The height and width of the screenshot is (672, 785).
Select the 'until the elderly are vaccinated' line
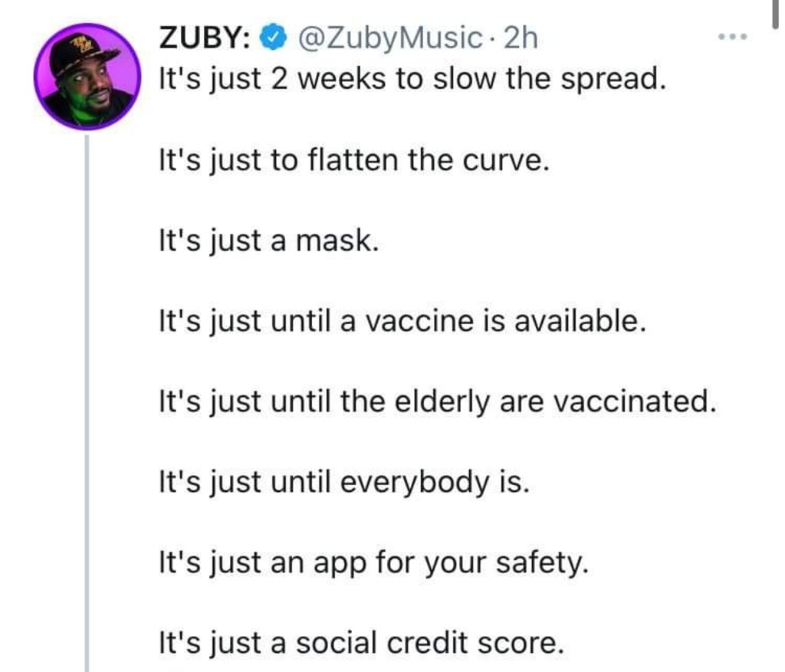437,402
